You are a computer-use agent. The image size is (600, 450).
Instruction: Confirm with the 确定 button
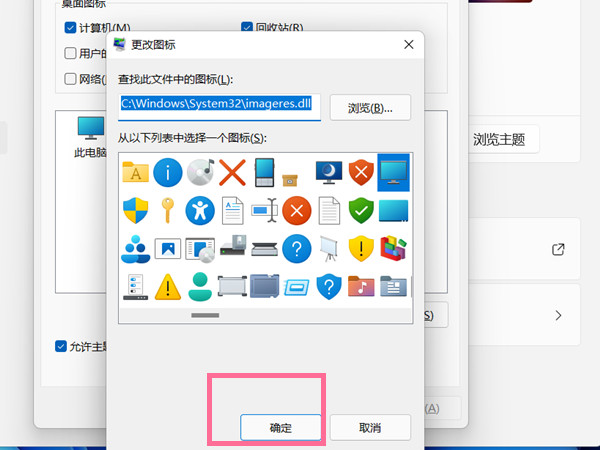[x=280, y=427]
